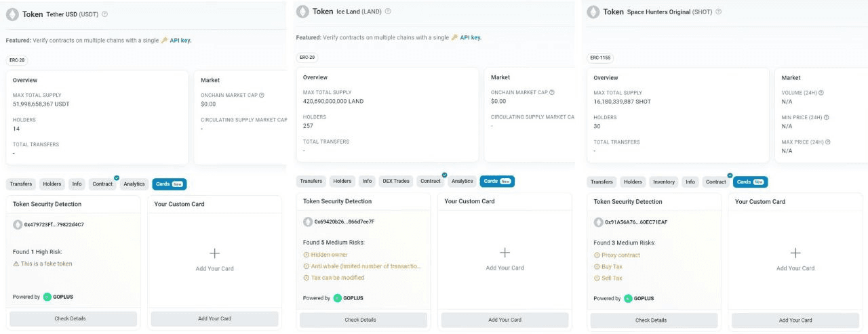Click the warning icon beside 'Buy Tax'
Viewport: 868px width, 334px height.
[597, 267]
